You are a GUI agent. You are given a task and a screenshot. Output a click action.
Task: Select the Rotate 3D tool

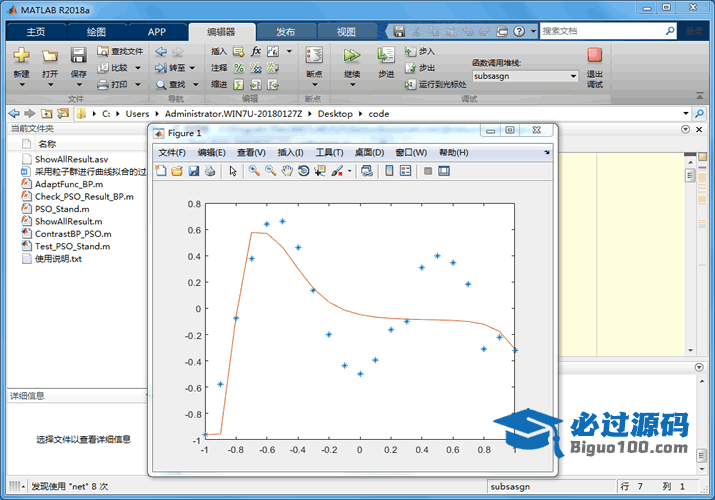point(303,171)
